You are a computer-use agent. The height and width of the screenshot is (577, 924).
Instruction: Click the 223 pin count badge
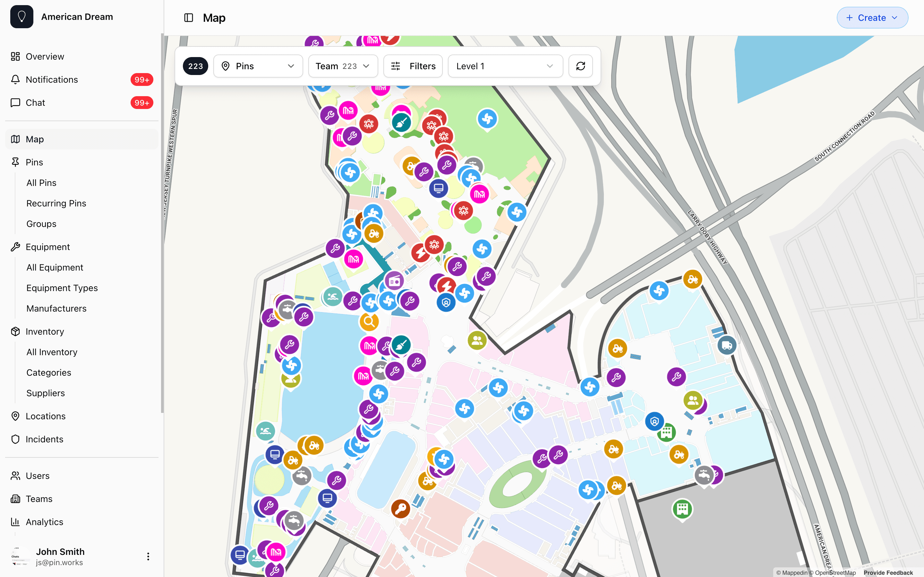pyautogui.click(x=195, y=66)
